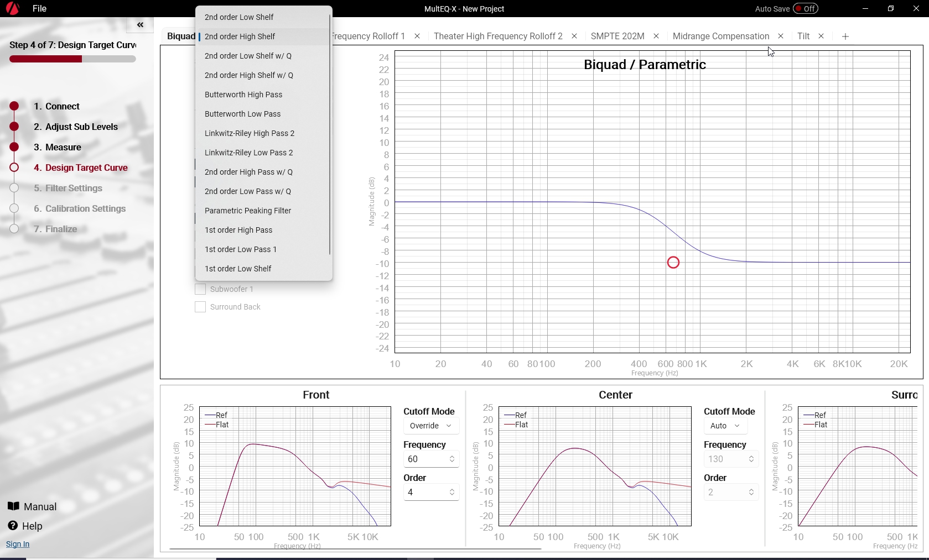
Task: Click the red filter handle on graph
Action: pos(673,263)
